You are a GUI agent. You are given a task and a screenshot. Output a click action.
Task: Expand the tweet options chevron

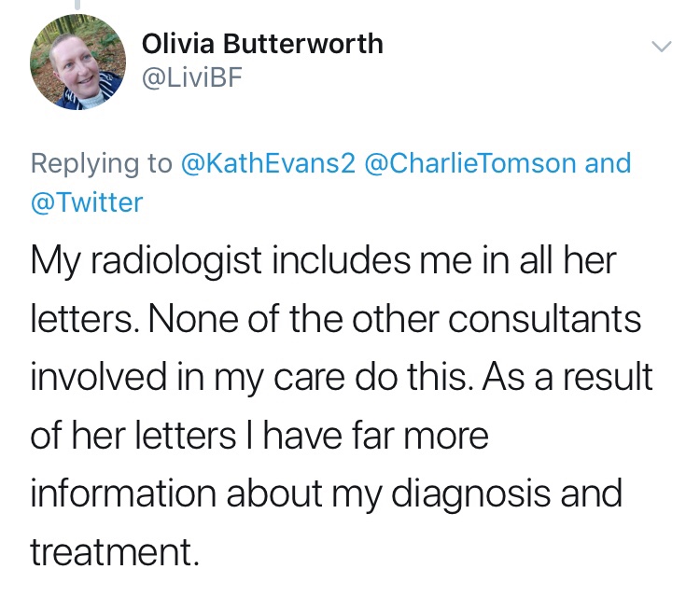point(661,47)
